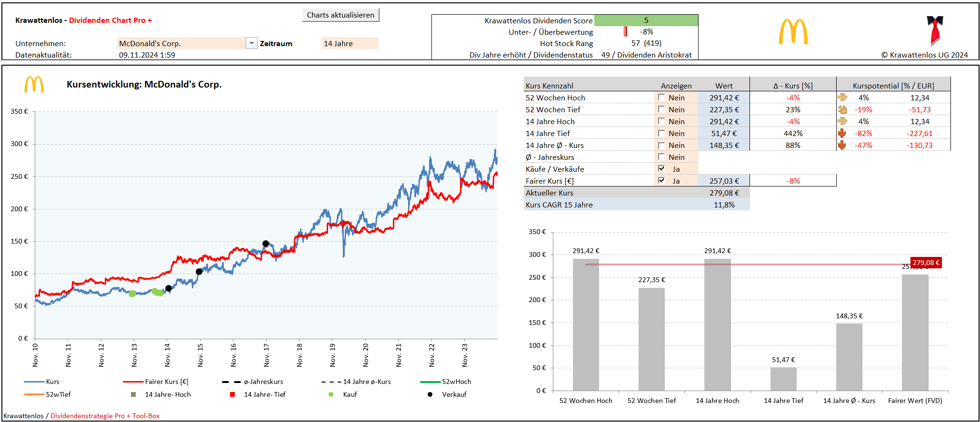Click the 52wTief legend entry
The height and width of the screenshot is (422, 980).
[47, 394]
